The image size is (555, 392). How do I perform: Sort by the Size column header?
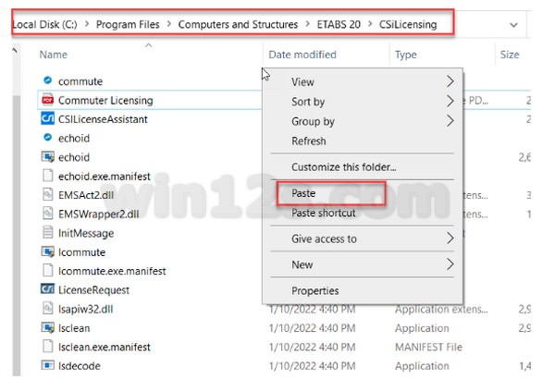[510, 55]
